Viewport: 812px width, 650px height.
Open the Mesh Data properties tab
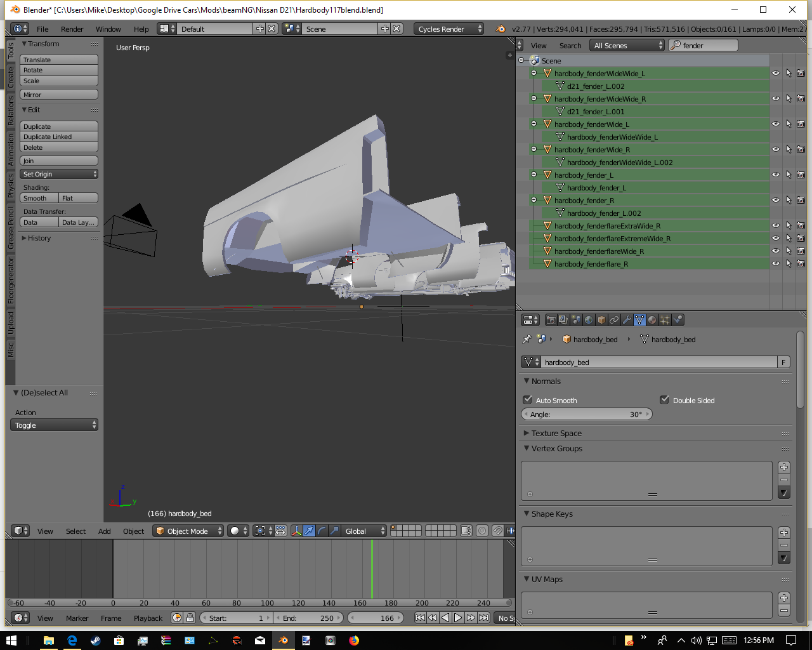(639, 320)
